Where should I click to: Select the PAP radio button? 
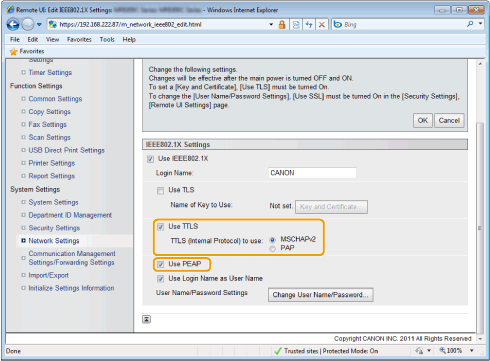pyautogui.click(x=272, y=248)
